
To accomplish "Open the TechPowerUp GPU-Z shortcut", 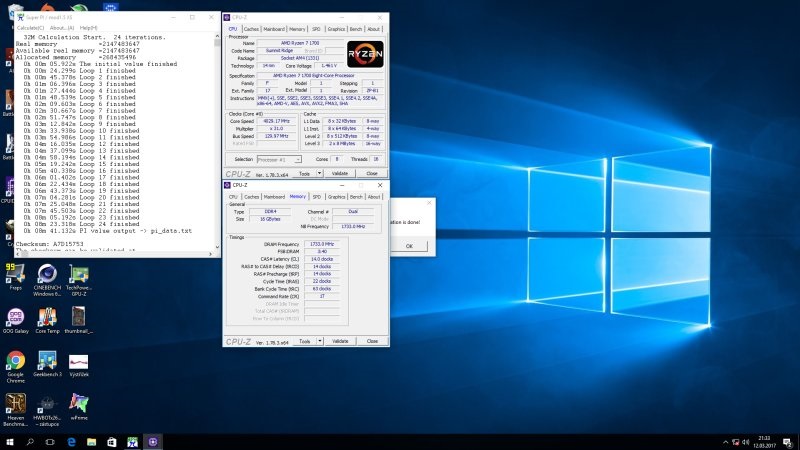I will click(79, 280).
